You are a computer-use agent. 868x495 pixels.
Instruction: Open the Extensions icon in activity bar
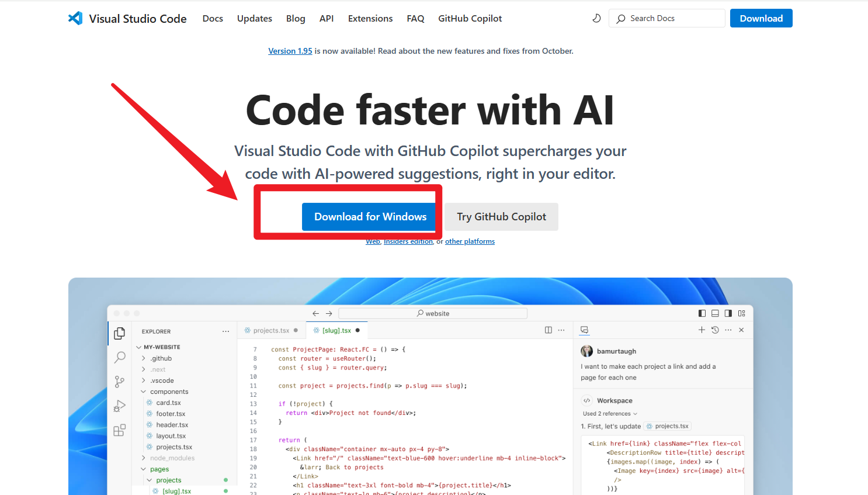[120, 430]
